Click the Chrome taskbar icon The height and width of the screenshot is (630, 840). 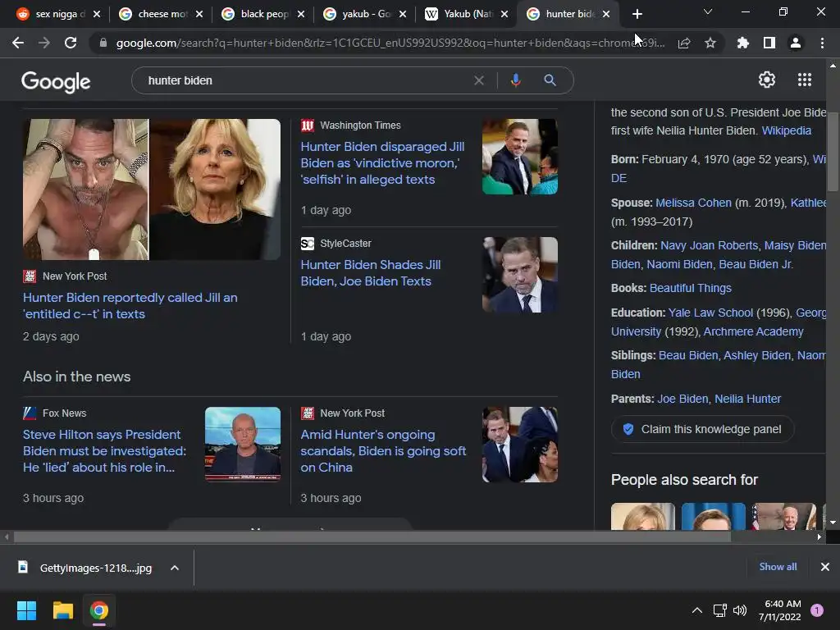tap(98, 610)
